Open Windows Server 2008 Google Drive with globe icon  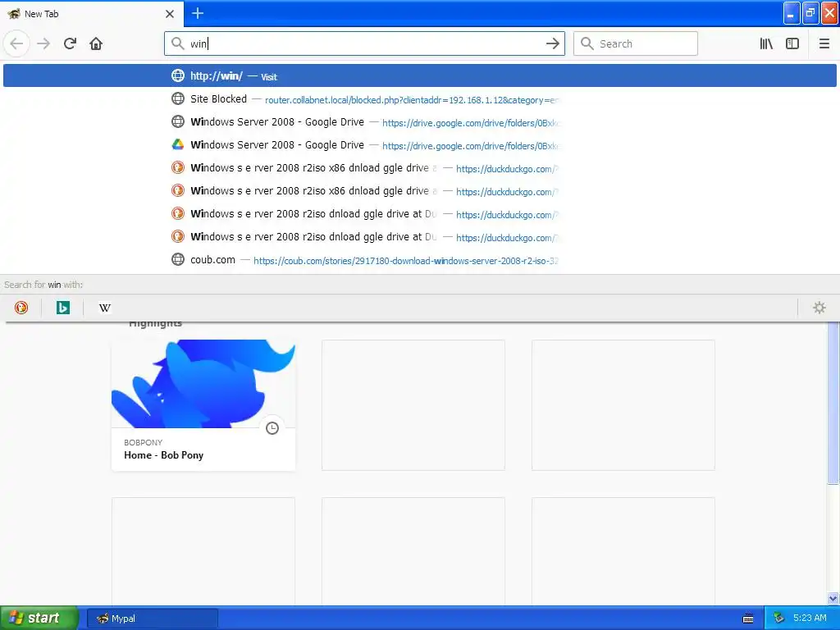pyautogui.click(x=419, y=121)
